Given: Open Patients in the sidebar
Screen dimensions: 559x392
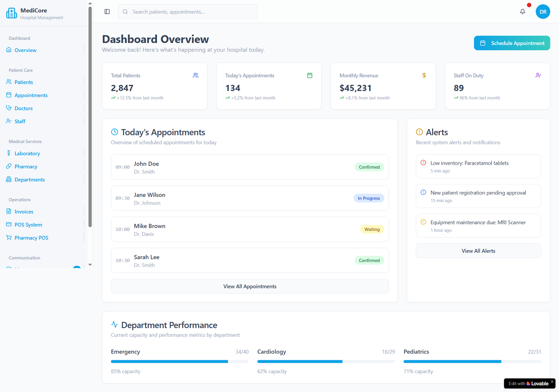Looking at the screenshot, I should click(24, 82).
